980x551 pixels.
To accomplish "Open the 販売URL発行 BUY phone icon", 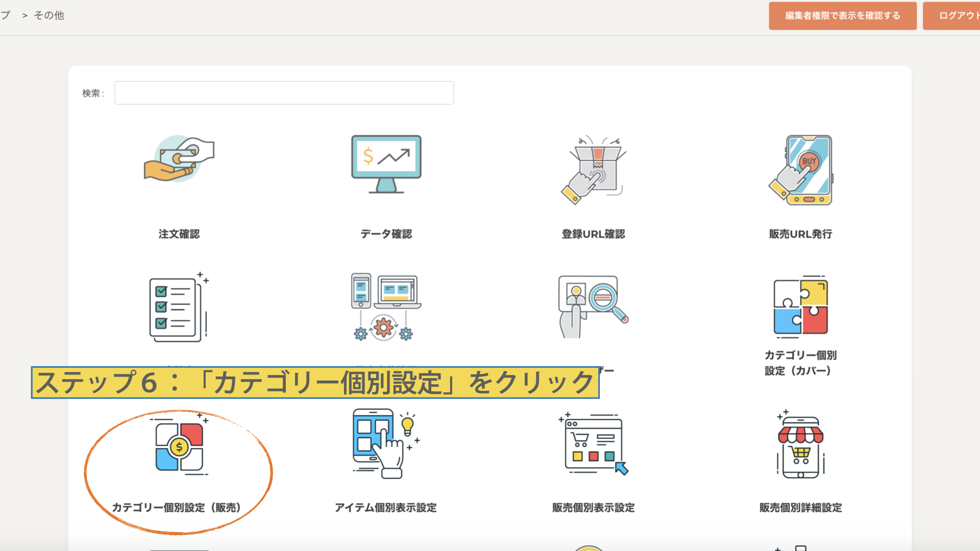I will pyautogui.click(x=800, y=170).
